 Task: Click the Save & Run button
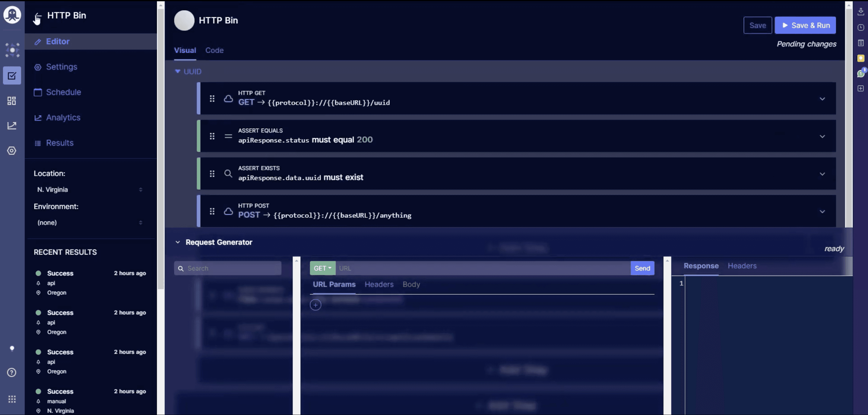(805, 25)
